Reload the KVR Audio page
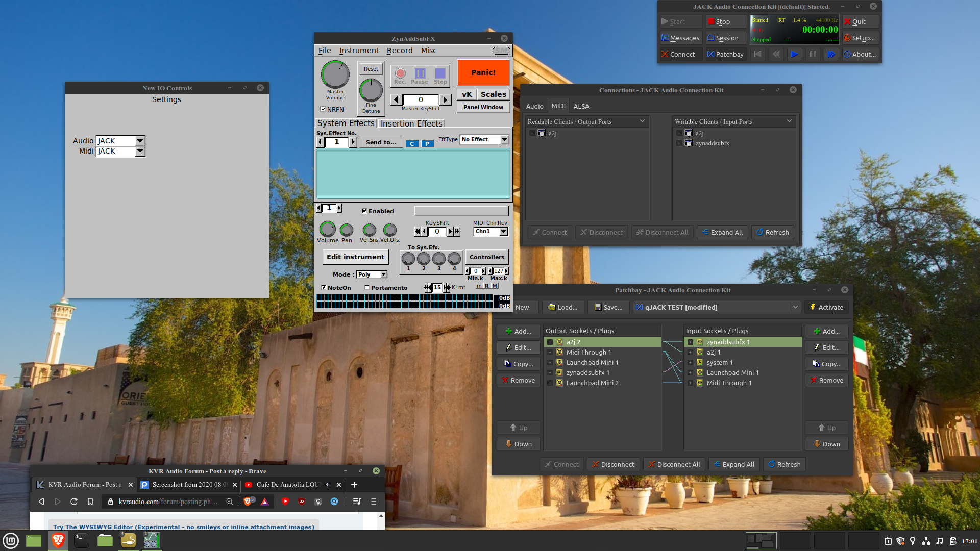The height and width of the screenshot is (551, 980). click(x=74, y=502)
